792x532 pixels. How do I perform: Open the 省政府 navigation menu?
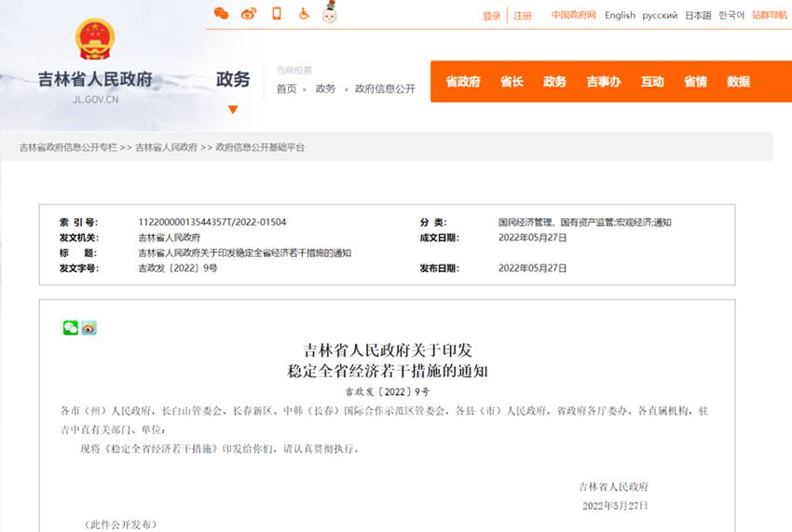462,82
